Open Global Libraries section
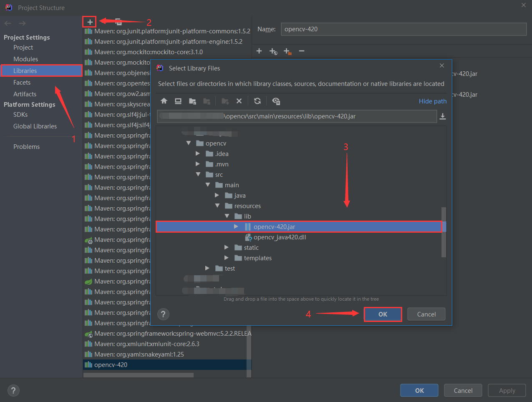This screenshot has height=402, width=532. 35,126
